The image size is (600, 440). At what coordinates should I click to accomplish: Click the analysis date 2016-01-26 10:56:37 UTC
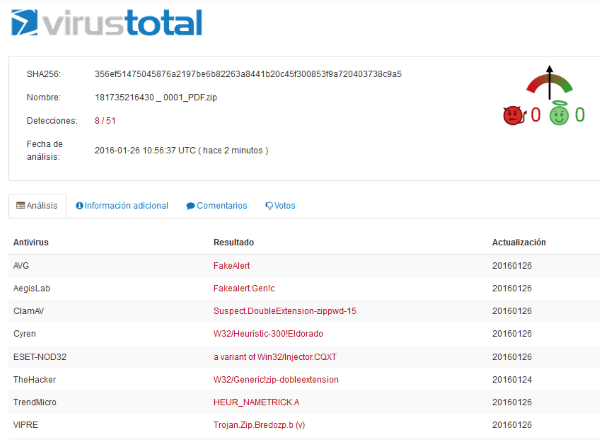[x=145, y=150]
